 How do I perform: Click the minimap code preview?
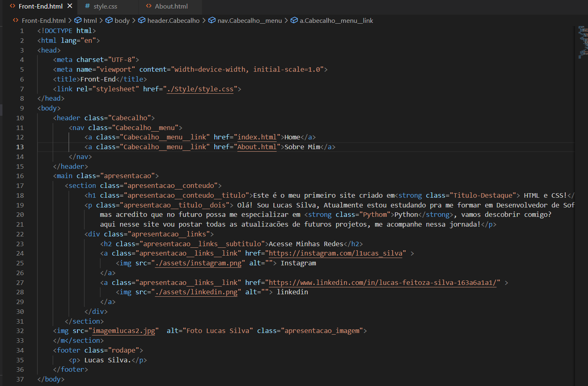(x=583, y=42)
